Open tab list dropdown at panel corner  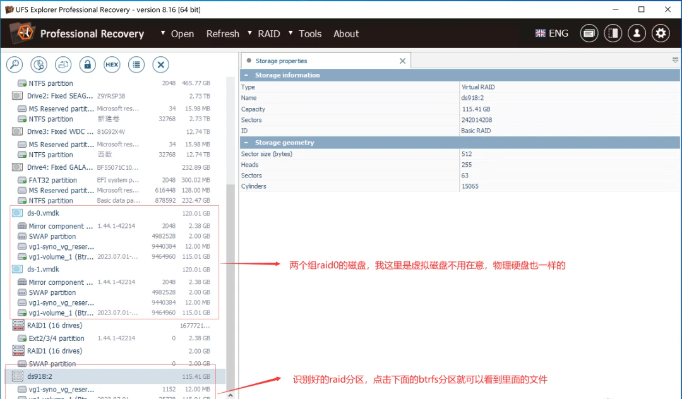pyautogui.click(x=675, y=60)
